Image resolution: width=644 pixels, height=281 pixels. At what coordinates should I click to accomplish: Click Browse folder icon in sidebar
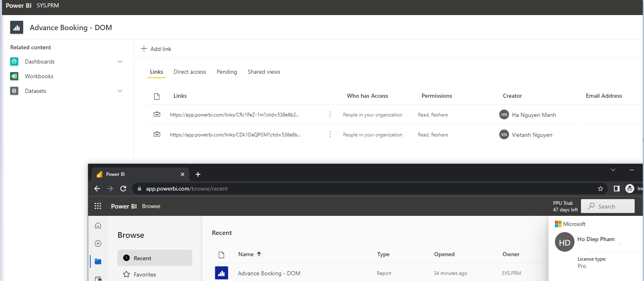coord(98,261)
